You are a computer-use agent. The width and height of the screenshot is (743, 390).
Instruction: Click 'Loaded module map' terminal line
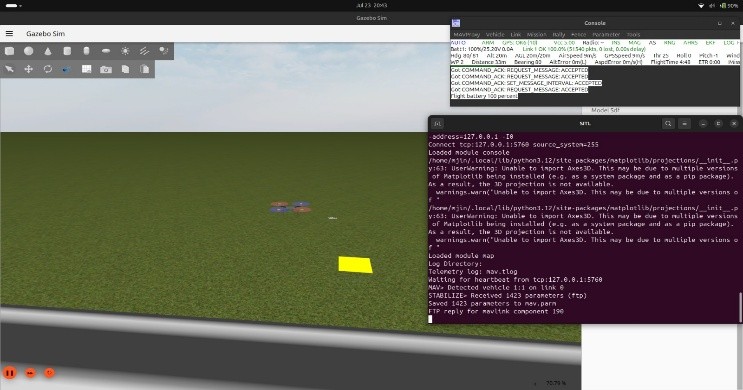click(462, 256)
